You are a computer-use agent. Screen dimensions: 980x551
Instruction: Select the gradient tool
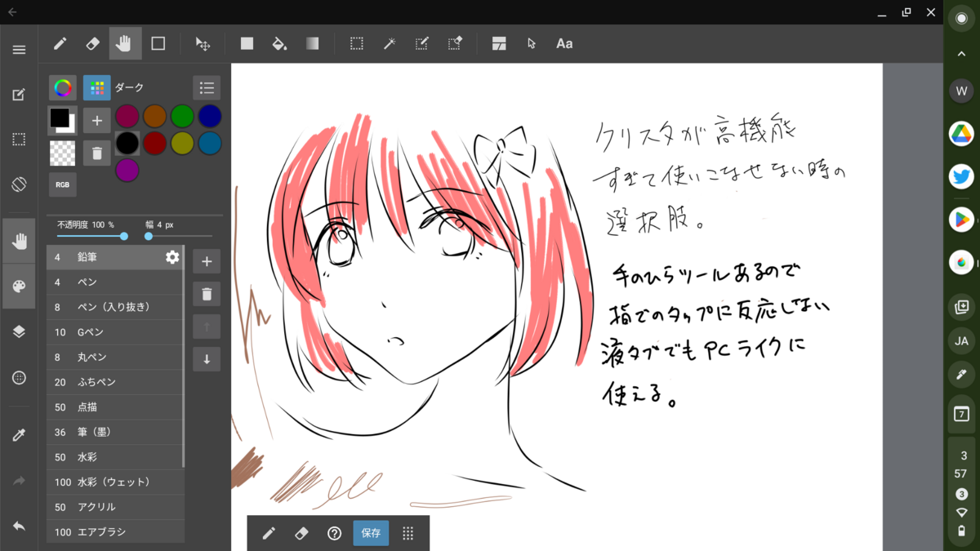pyautogui.click(x=312, y=43)
